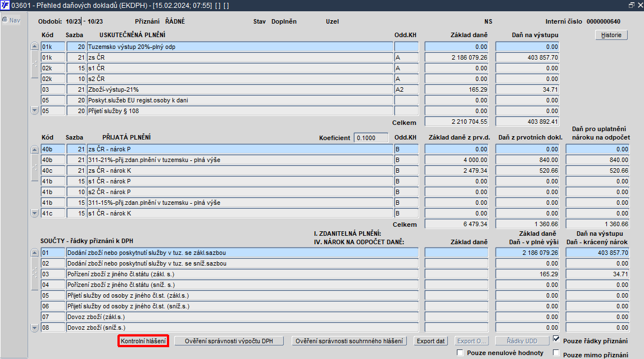
Task: Enable Pouze nenulové hodnoty checkbox
Action: point(460,353)
